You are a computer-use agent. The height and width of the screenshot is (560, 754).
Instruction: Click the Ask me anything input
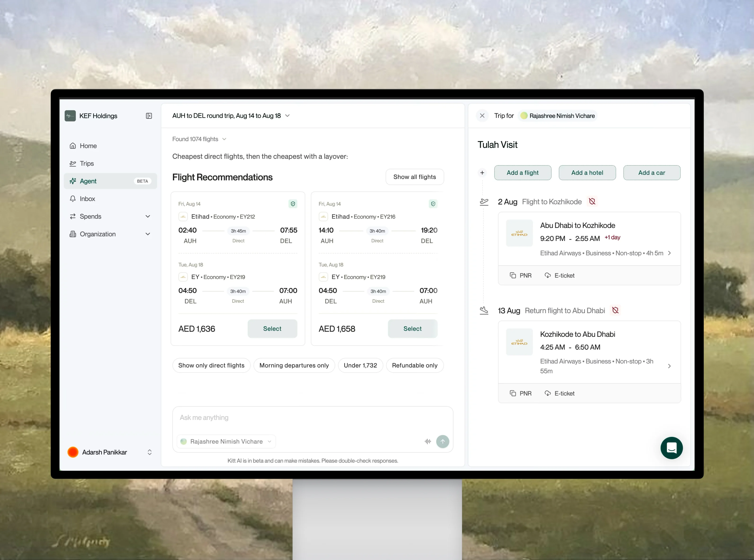pos(312,418)
